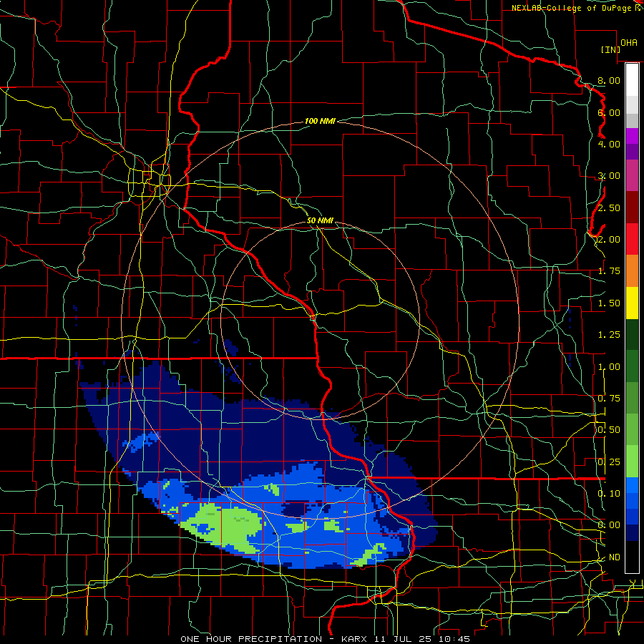Click the 100 NMI range ring label

coord(320,121)
